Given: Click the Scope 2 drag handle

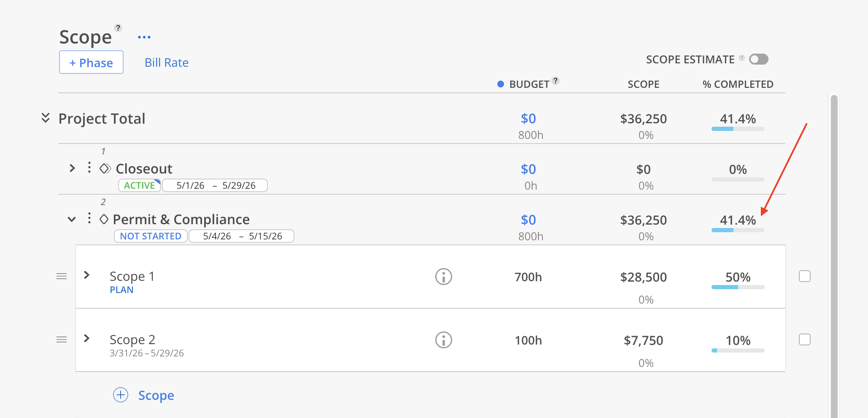Looking at the screenshot, I should pos(62,340).
